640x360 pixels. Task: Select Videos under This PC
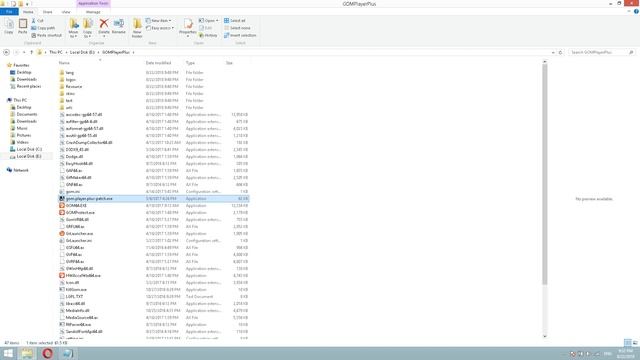click(22, 142)
